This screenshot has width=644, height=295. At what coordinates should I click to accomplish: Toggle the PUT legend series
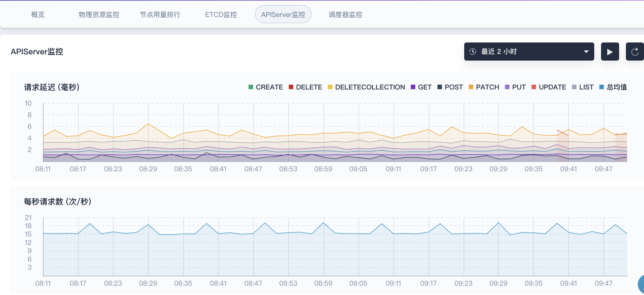[x=515, y=87]
